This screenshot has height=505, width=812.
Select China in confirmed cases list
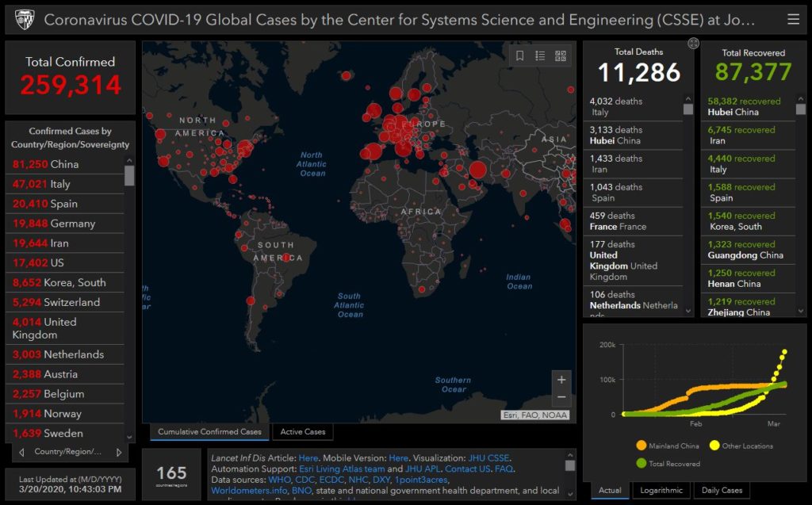[65, 164]
